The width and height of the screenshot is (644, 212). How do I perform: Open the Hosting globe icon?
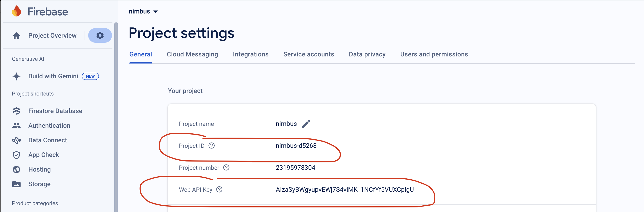[16, 169]
